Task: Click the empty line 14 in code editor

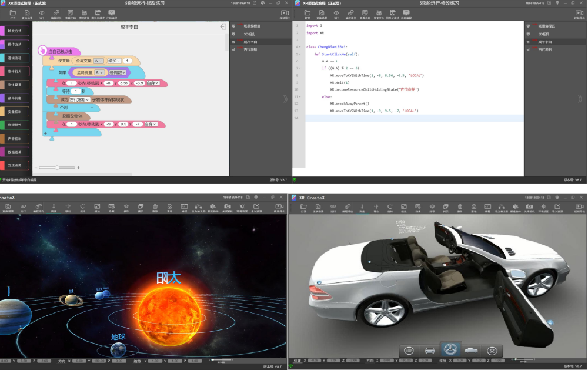Action: click(412, 118)
